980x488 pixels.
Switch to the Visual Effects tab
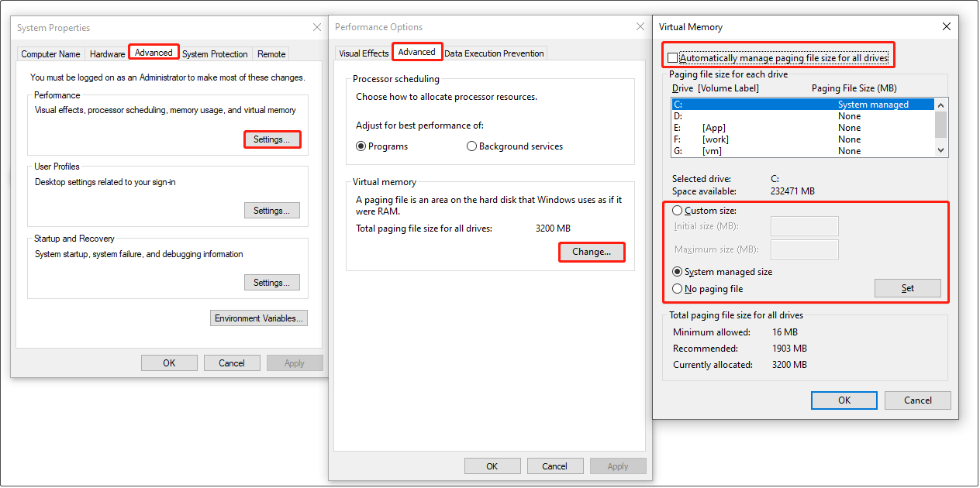(363, 53)
